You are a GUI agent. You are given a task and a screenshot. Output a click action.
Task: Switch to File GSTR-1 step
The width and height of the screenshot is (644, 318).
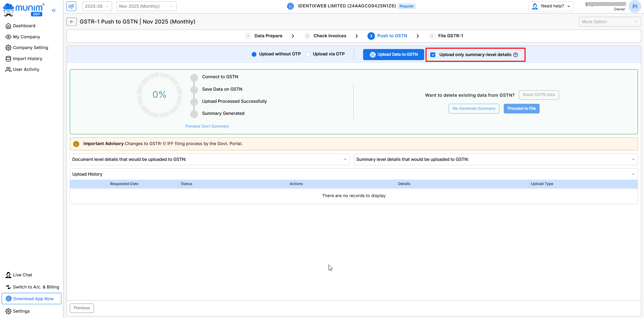450,36
